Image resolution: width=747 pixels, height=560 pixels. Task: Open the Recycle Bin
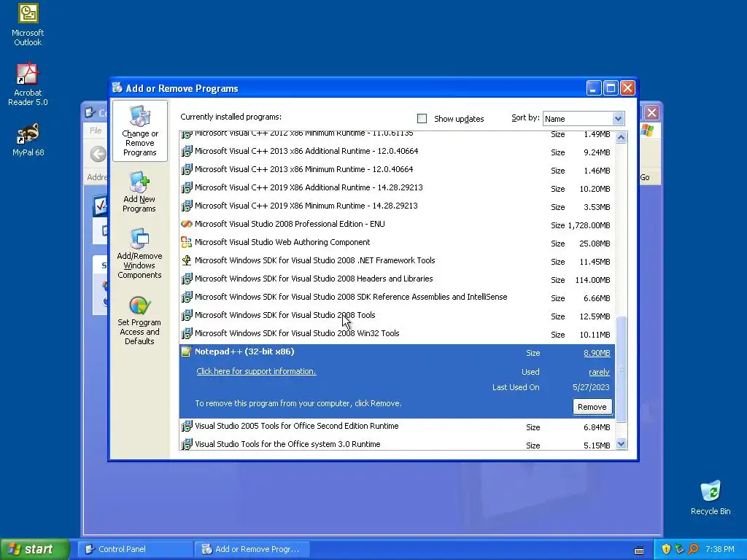click(711, 498)
